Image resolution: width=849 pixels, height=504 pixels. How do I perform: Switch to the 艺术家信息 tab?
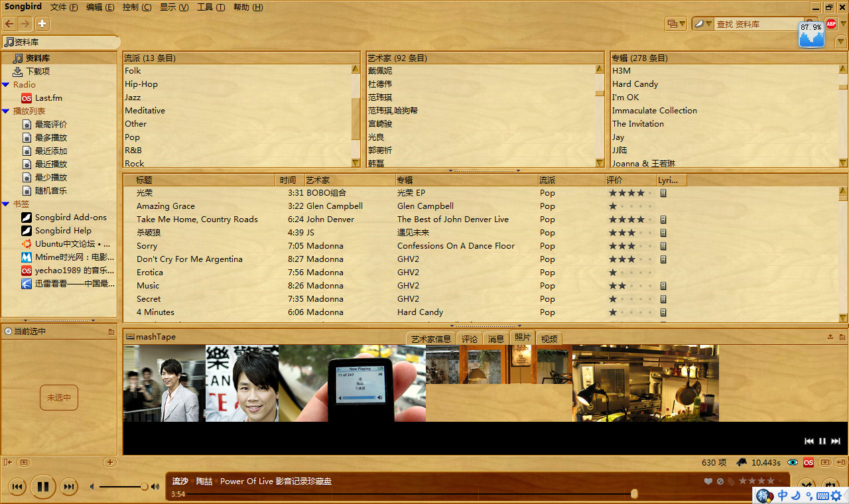(430, 339)
